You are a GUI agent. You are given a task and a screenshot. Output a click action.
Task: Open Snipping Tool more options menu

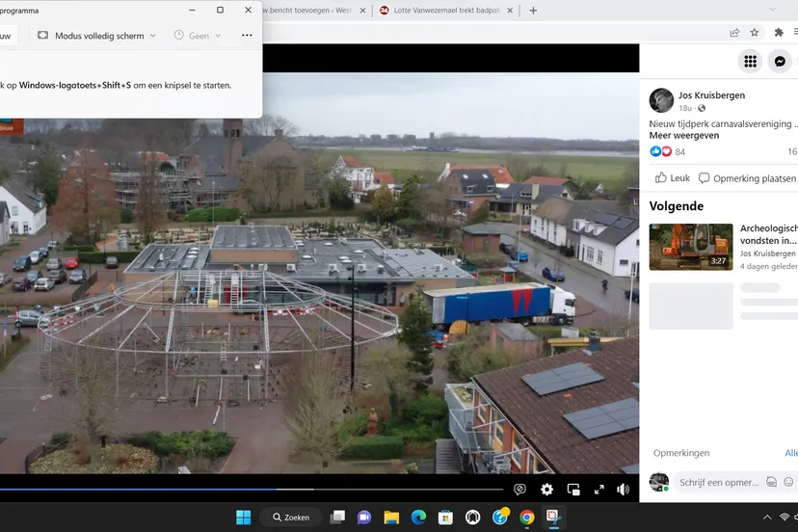247,35
